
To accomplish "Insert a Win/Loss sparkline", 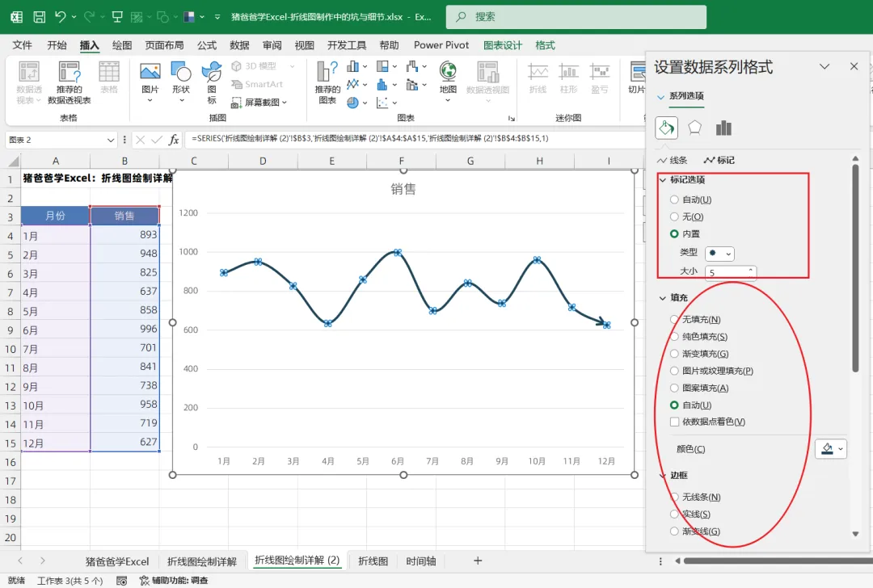I will click(600, 73).
